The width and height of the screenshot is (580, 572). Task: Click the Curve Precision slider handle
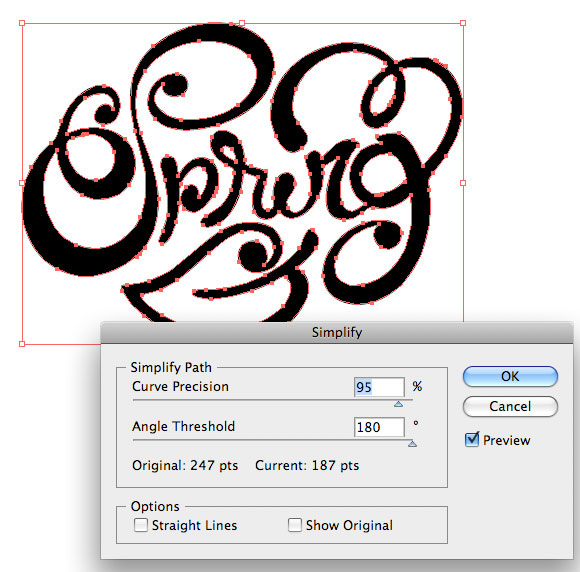(x=398, y=404)
